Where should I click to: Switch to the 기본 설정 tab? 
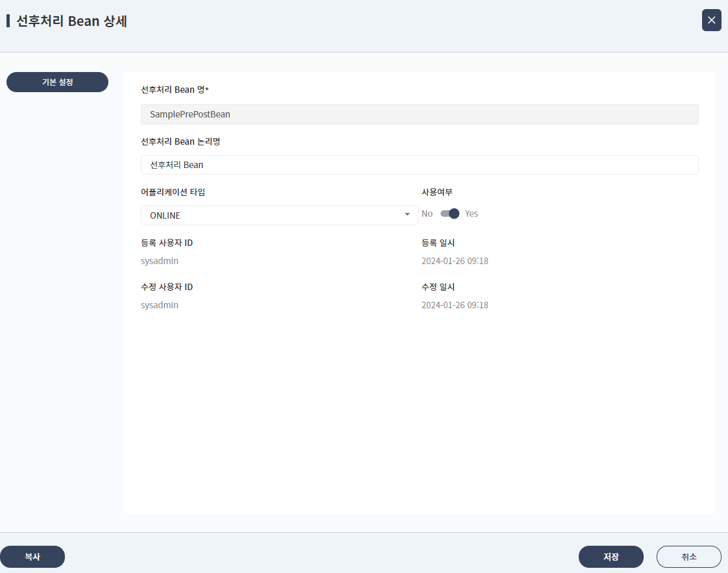pos(57,82)
